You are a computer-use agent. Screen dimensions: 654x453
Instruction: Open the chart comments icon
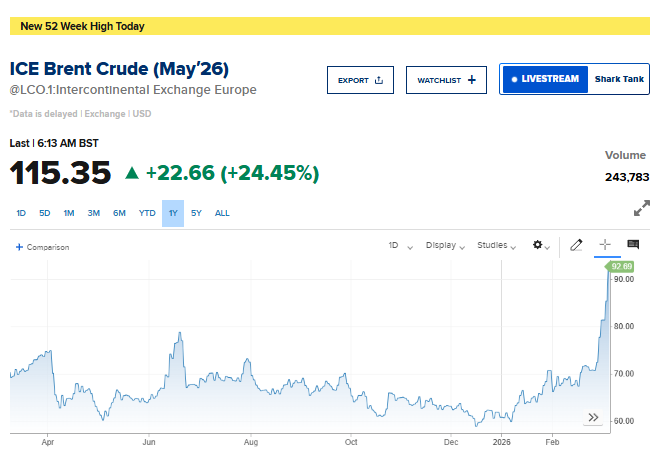pyautogui.click(x=633, y=245)
